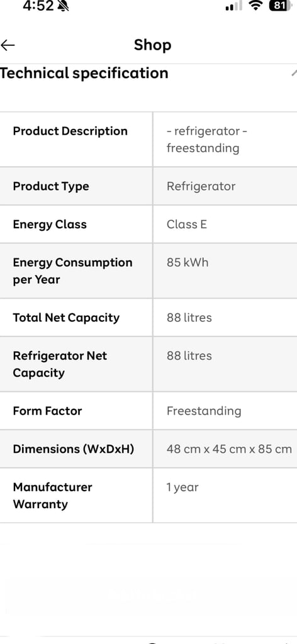Select the Total Net Capacity row
Viewport: 297px width, 644px height.
coord(148,318)
